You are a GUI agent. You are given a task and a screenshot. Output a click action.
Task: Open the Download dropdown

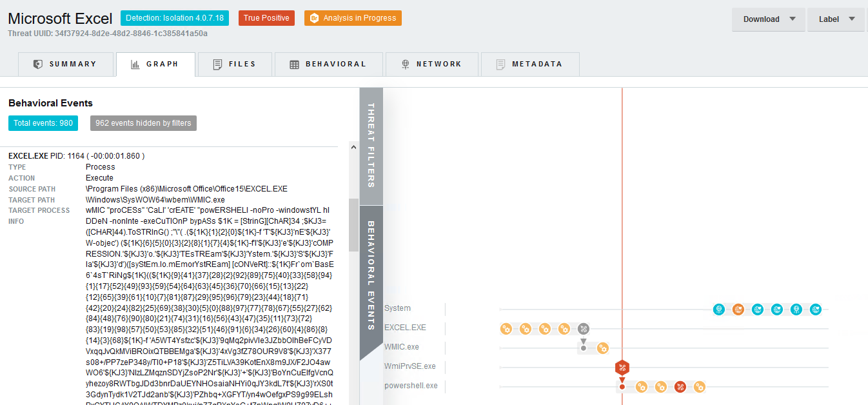pos(769,19)
